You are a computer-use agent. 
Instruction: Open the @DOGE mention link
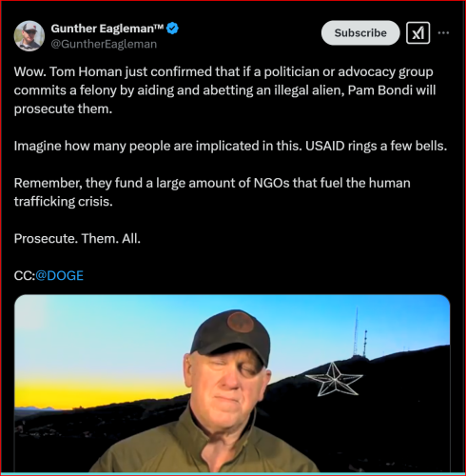[x=59, y=275]
